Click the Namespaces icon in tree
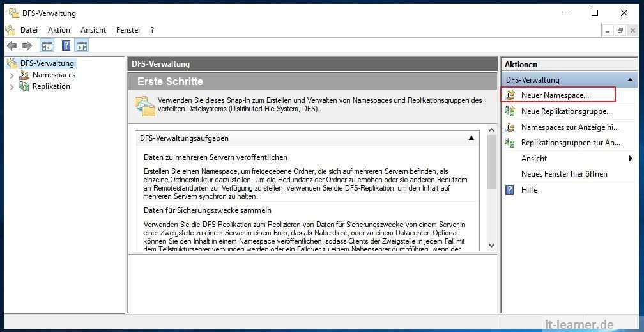 pos(24,75)
